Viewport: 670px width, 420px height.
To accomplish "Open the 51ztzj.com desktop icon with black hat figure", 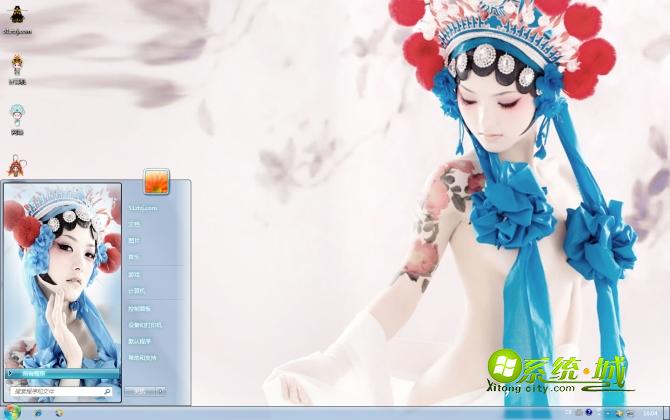I will [17, 20].
